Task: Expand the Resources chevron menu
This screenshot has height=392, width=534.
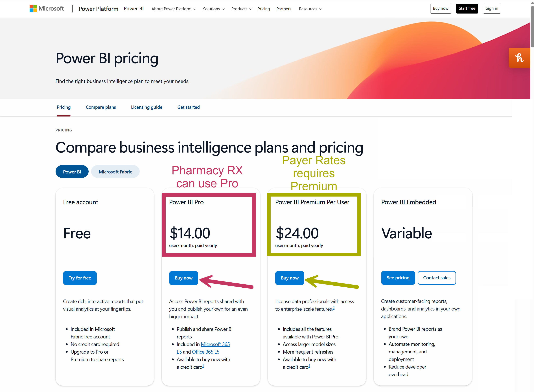Action: pyautogui.click(x=310, y=9)
